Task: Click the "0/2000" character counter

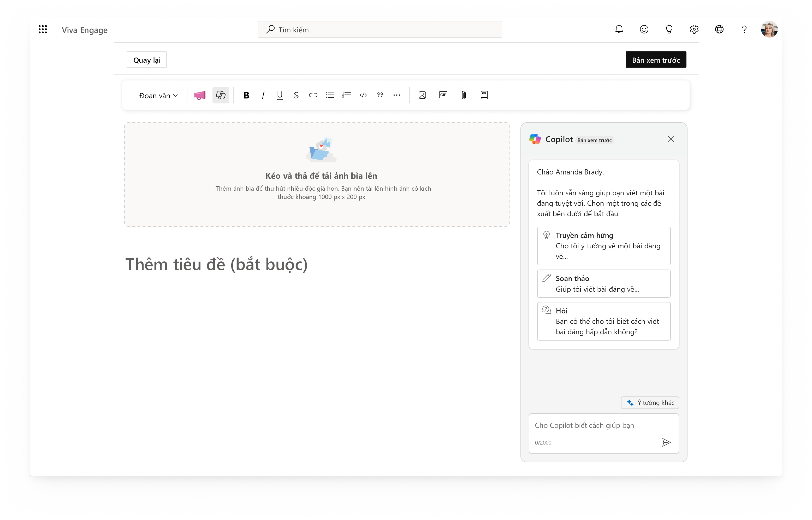Action: (543, 443)
